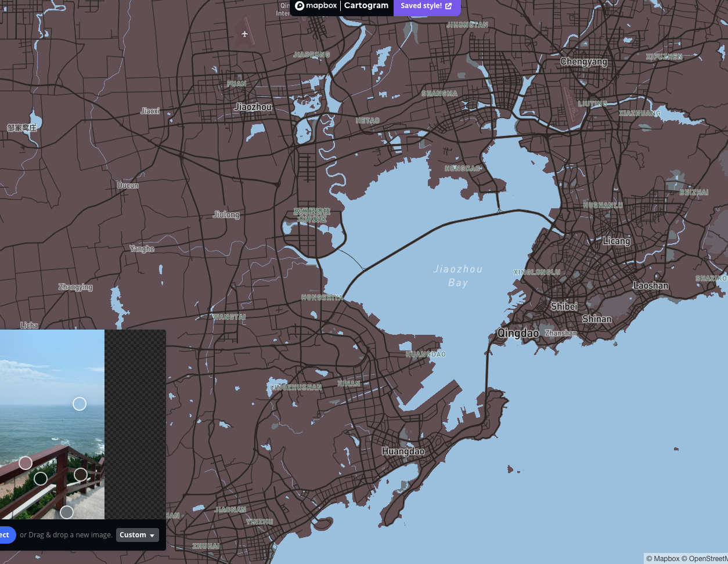728x564 pixels.
Task: Click the Mapbox logo icon in the header
Action: [x=300, y=5]
